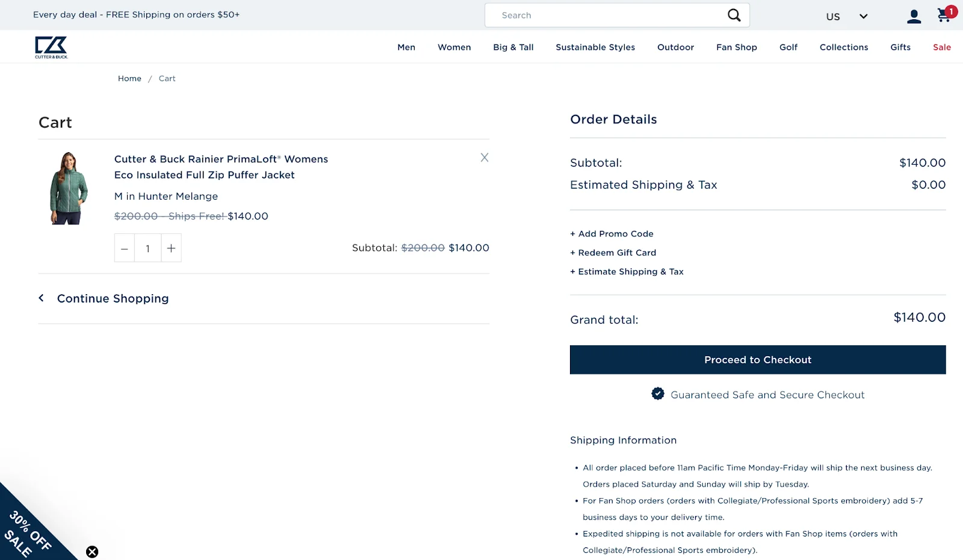The image size is (963, 560).
Task: Click the Grand total $140.00 amount
Action: pos(919,317)
